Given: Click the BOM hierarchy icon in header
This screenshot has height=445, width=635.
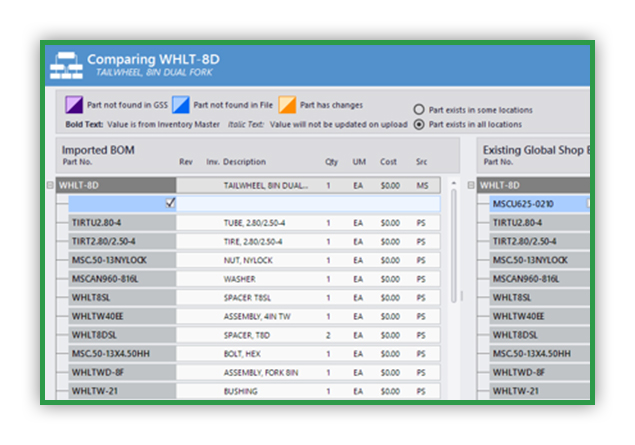Looking at the screenshot, I should [x=66, y=65].
